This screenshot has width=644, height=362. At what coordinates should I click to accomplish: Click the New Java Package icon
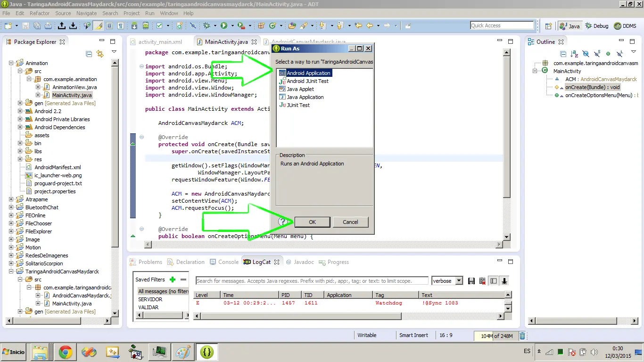click(x=261, y=26)
